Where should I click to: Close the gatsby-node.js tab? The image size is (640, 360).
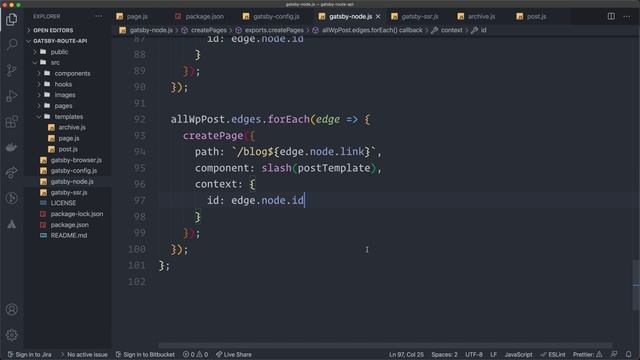[378, 16]
